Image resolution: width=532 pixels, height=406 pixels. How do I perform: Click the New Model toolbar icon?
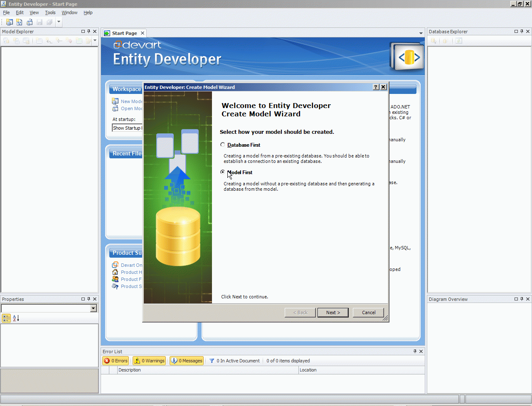pos(10,22)
